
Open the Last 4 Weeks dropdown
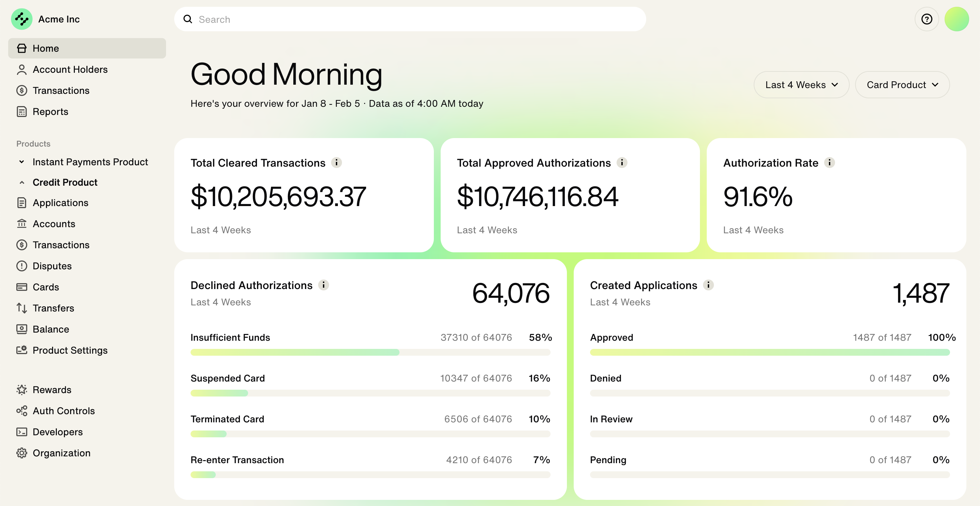click(x=801, y=84)
